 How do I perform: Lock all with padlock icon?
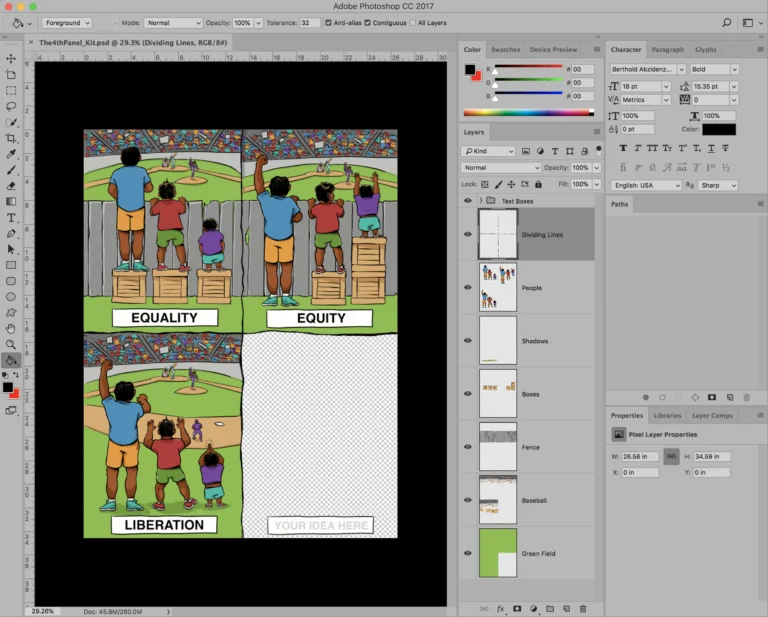(x=538, y=184)
